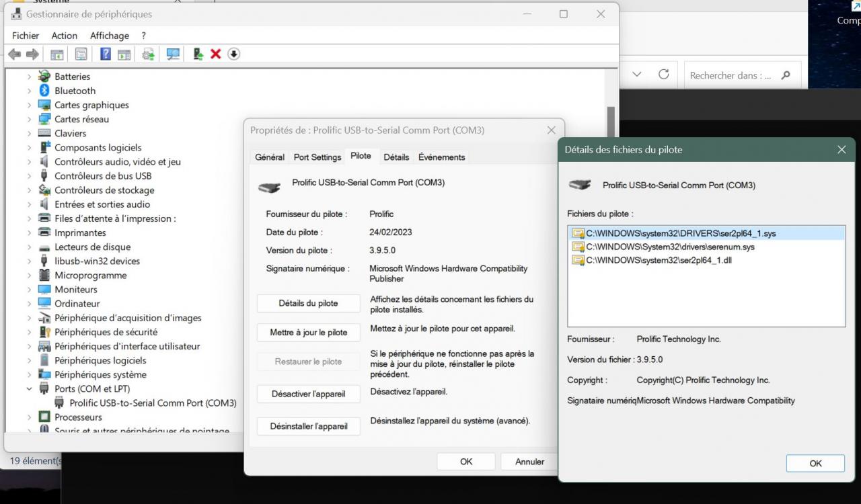The height and width of the screenshot is (504, 861).
Task: Close the Propriétés de Prolific dialog
Action: [552, 130]
